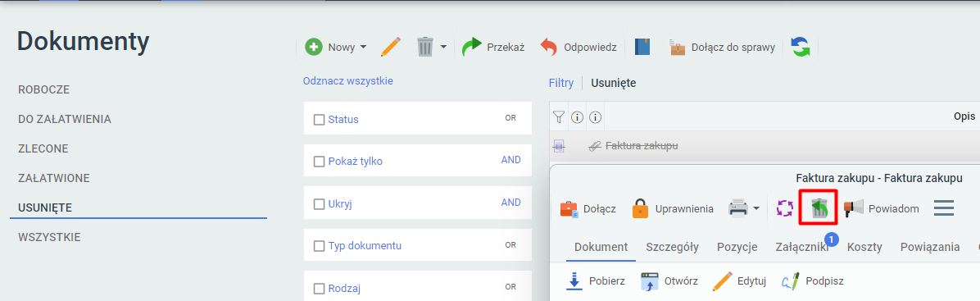Click the Edytuj pencil icon

coord(723,281)
